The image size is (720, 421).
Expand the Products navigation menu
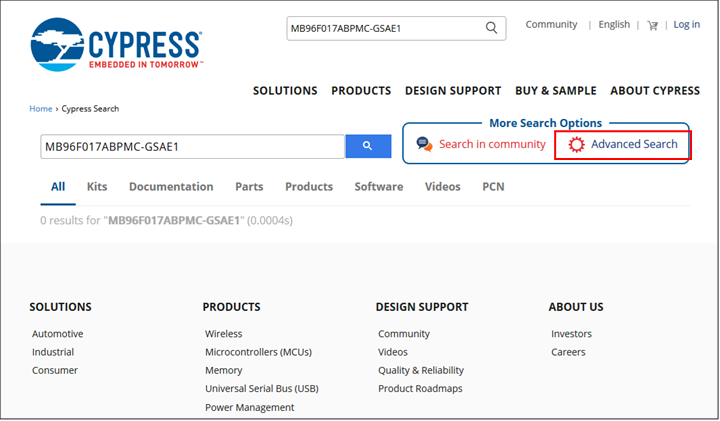pos(361,91)
